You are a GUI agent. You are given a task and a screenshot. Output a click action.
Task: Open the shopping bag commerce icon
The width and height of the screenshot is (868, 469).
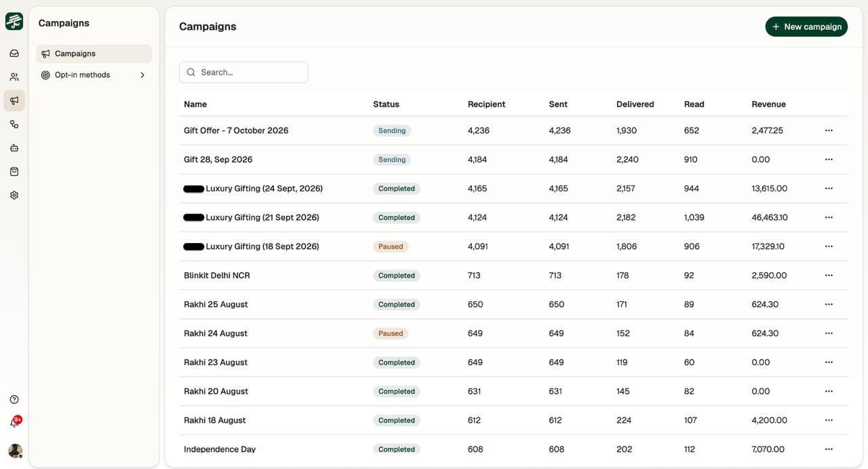pyautogui.click(x=14, y=172)
